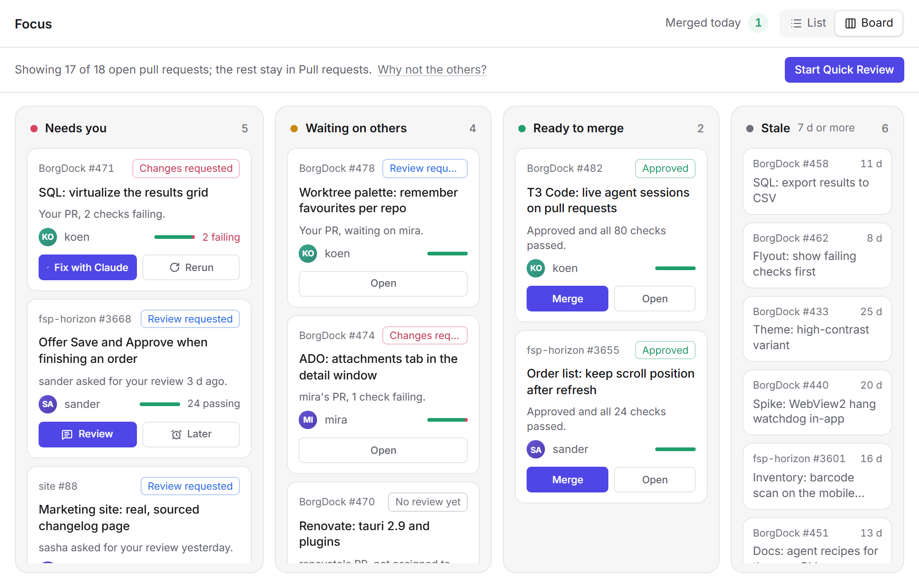Select stale card fsp-horizon #3601 Inventory
Image resolution: width=919 pixels, height=588 pixels.
pyautogui.click(x=817, y=476)
